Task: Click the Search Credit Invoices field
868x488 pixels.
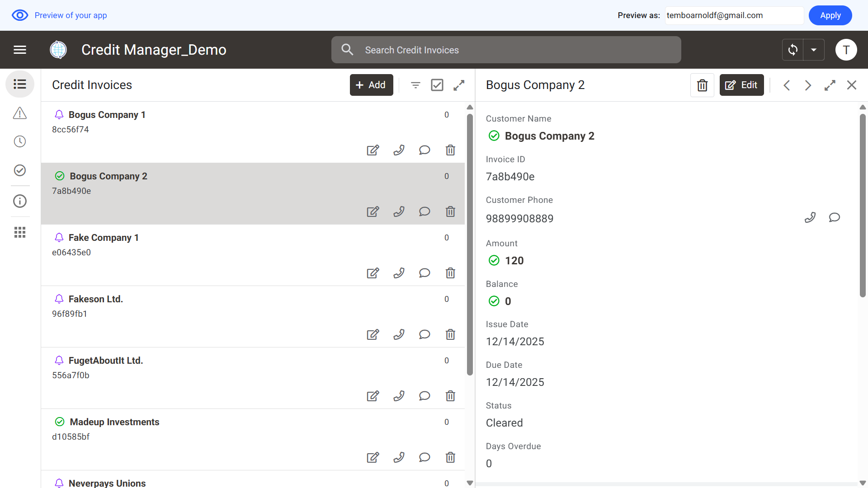Action: pos(506,50)
